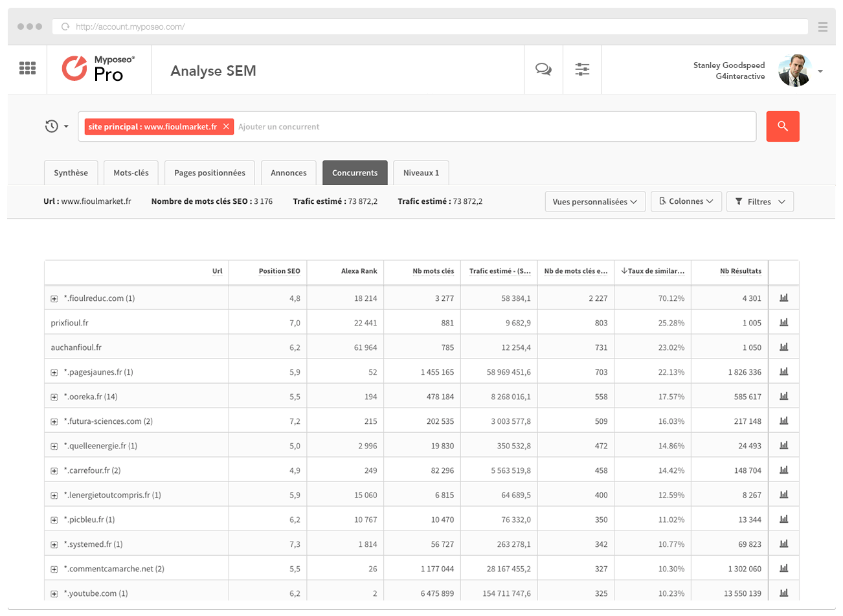This screenshot has height=616, width=843.
Task: Expand the *.ooreka.fr row
Action: (54, 397)
